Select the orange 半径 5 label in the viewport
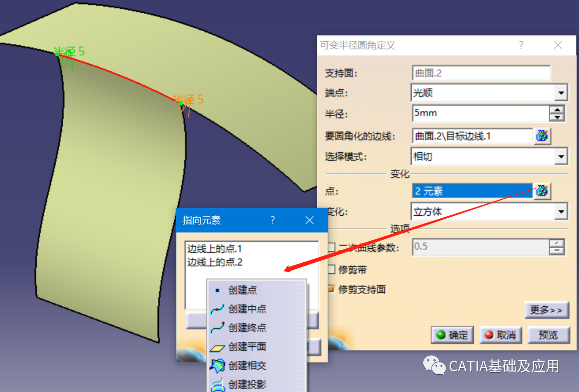Image resolution: width=579 pixels, height=392 pixels. 188,99
